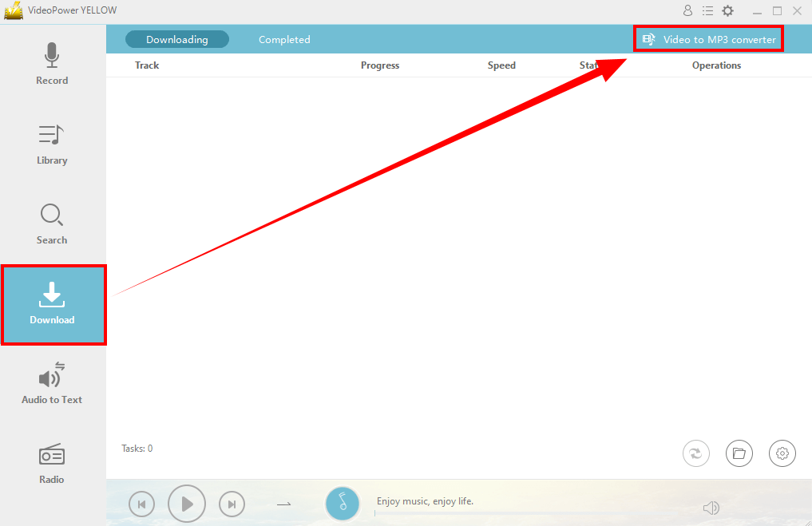
Task: Click 'Enjoy music, enjoy life.' text
Action: 425,501
